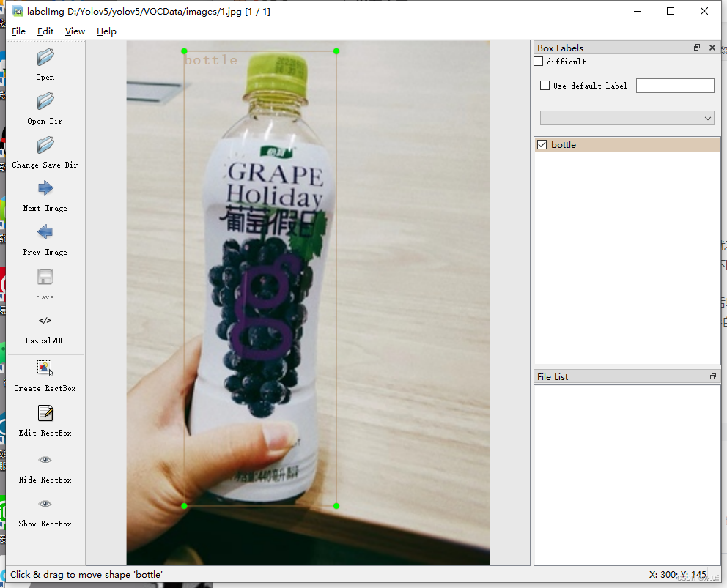Click bottom-left vertex of bottle box
Viewport: 727px width, 588px height.
(185, 506)
